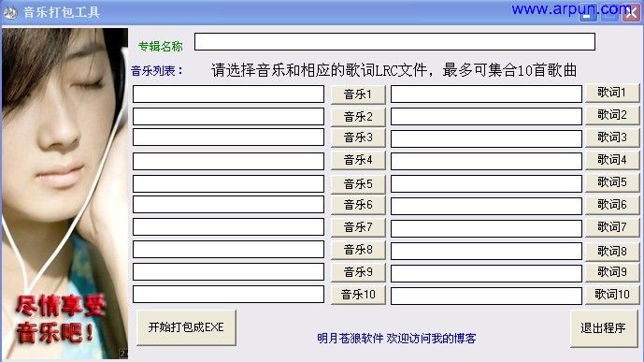Choose the 音乐4 button
Viewport: 644px width, 362px height.
tap(358, 160)
